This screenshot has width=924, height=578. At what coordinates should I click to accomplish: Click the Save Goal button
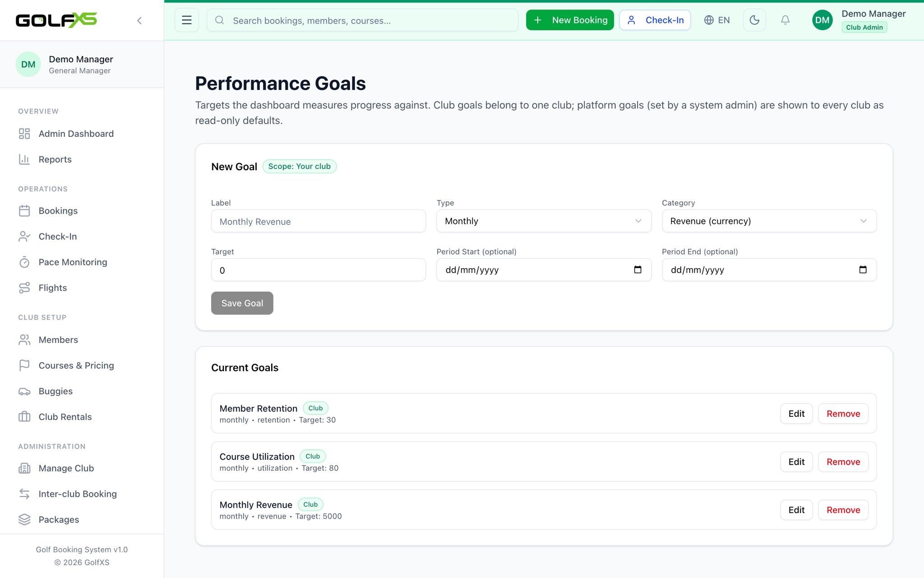click(242, 303)
